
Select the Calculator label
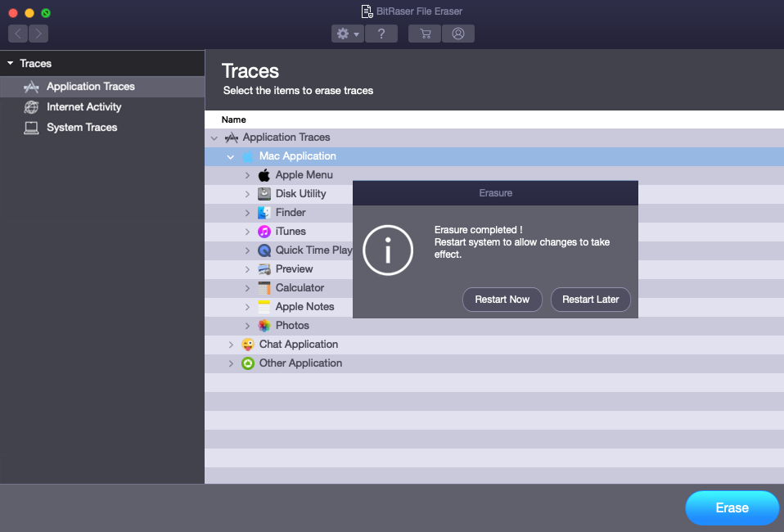pyautogui.click(x=300, y=288)
